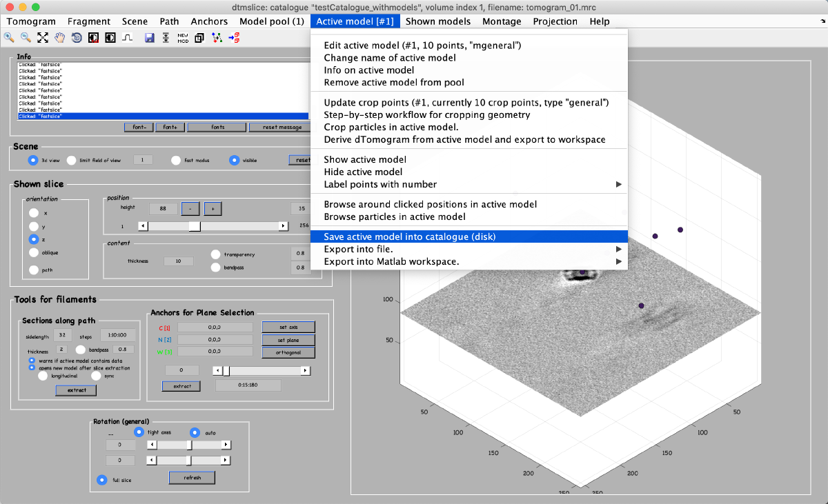Select the pan hand tool
This screenshot has width=828, height=504.
point(59,38)
